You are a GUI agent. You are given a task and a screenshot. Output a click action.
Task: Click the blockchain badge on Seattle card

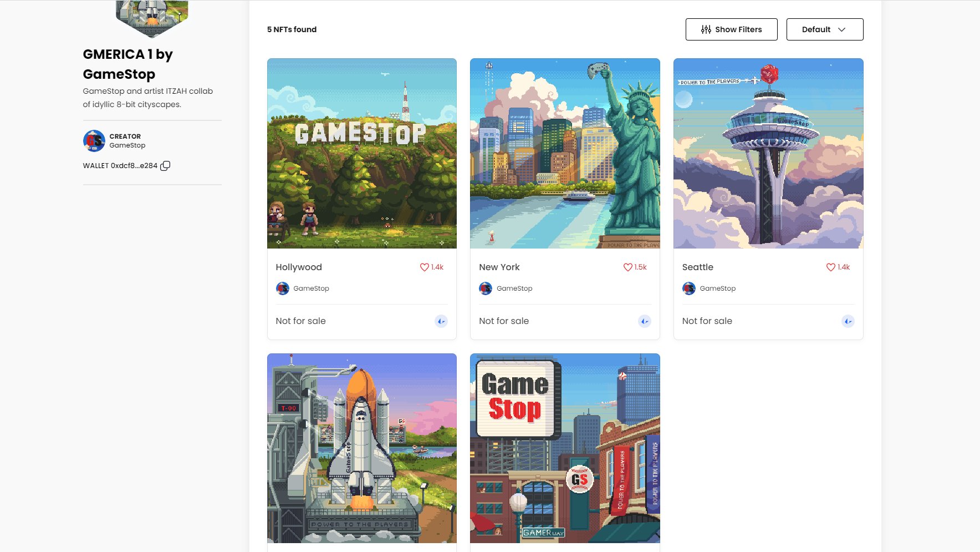848,321
